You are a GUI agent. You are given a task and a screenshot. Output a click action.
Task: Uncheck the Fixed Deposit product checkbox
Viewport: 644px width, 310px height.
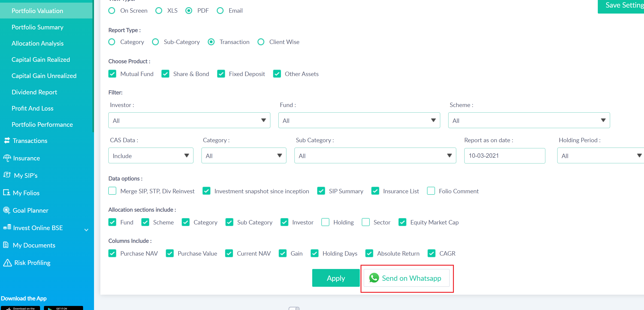click(221, 74)
